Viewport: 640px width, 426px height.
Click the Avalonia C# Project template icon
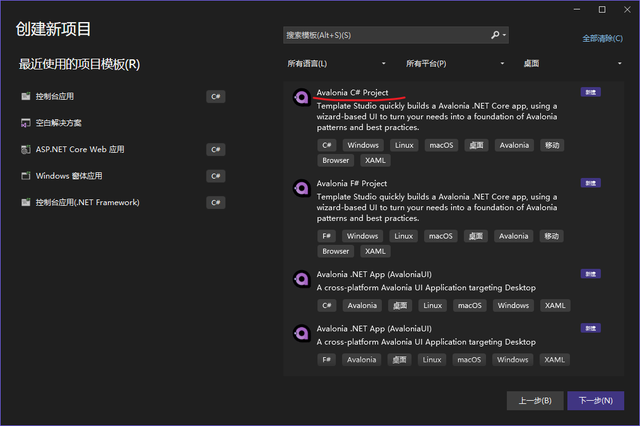[302, 98]
